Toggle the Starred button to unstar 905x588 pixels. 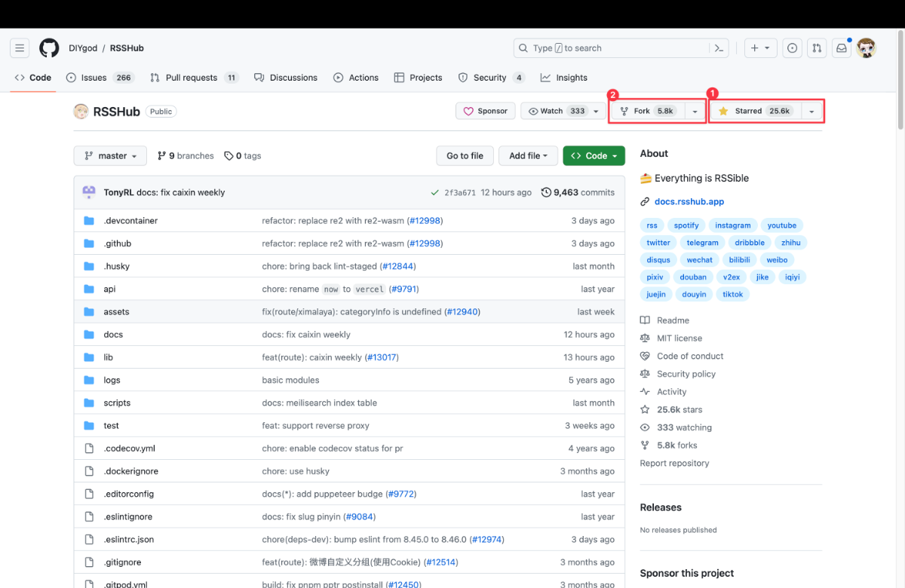pos(754,111)
